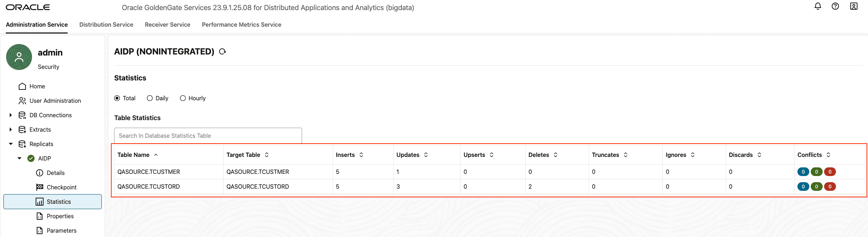Click the Home house icon
The width and height of the screenshot is (868, 237).
[22, 86]
